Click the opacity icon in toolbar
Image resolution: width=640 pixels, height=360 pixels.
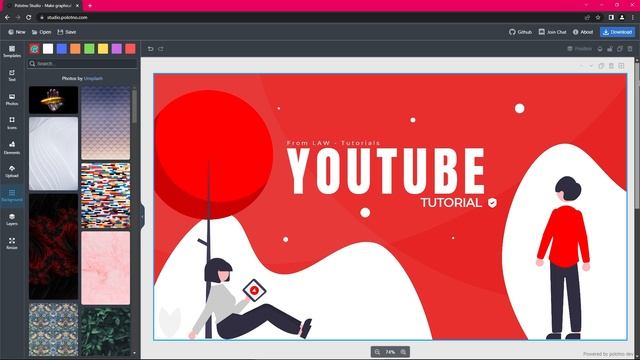[600, 49]
